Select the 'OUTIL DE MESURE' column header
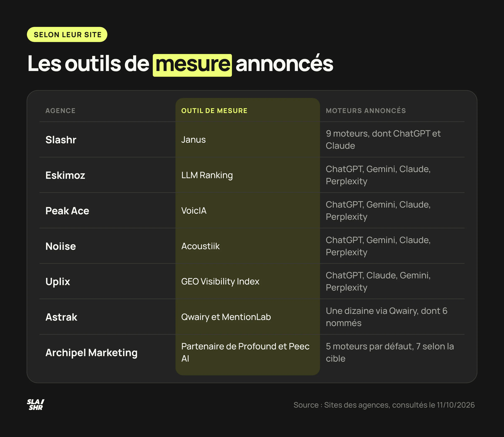Viewport: 504px width, 437px height. click(x=214, y=111)
